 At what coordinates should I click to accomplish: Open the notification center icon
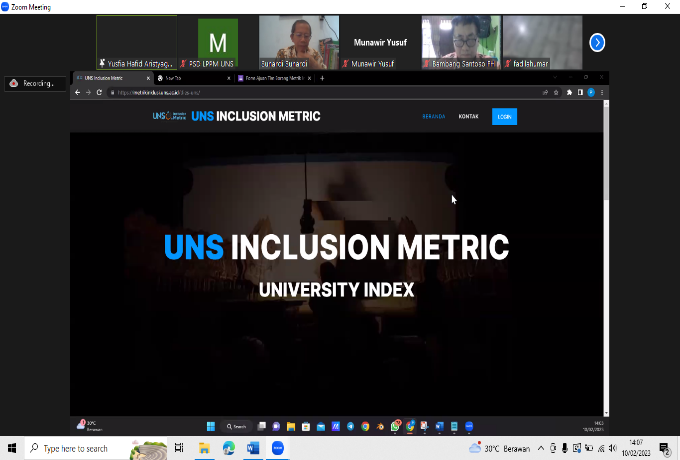click(664, 448)
